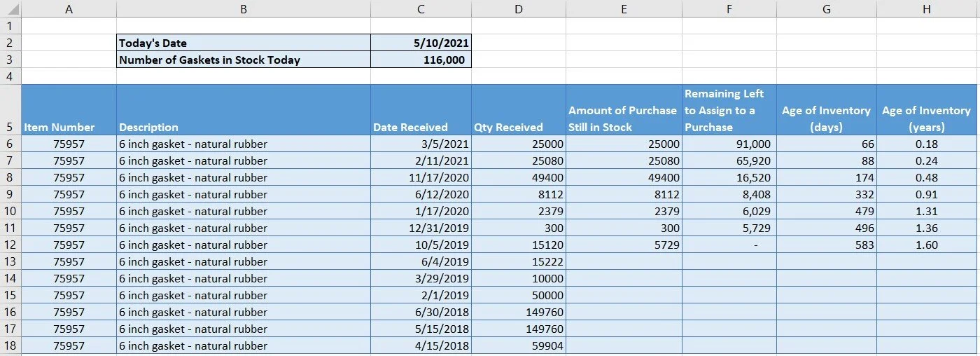The height and width of the screenshot is (356, 980).
Task: Select column A header
Action: click(x=69, y=8)
